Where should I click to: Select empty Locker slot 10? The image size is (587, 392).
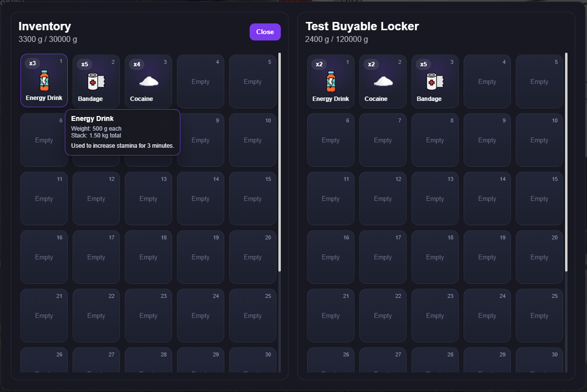coord(539,140)
